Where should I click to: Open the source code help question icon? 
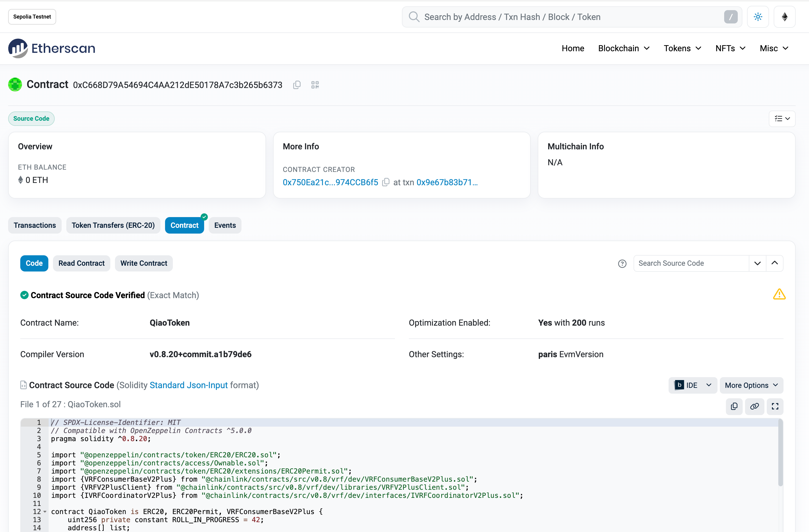coord(622,264)
